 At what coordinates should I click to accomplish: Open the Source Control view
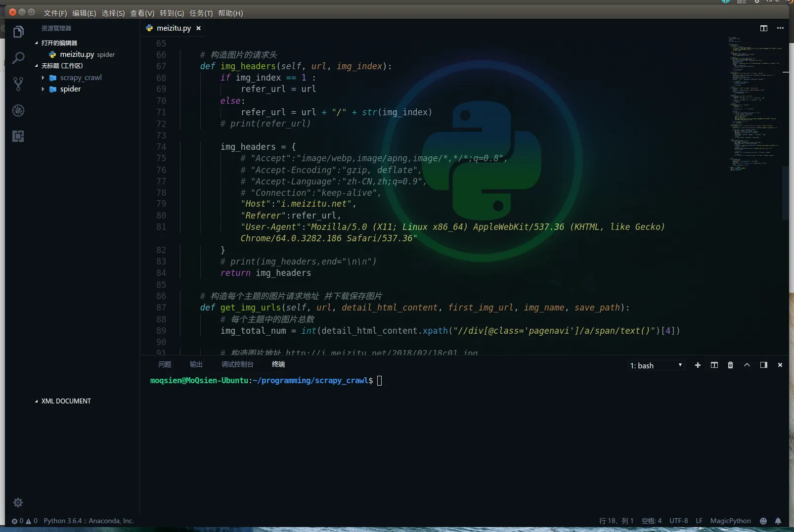(18, 84)
